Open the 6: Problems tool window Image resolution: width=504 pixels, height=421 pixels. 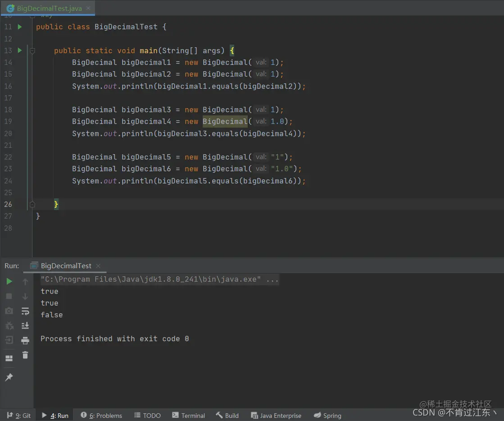[101, 416]
